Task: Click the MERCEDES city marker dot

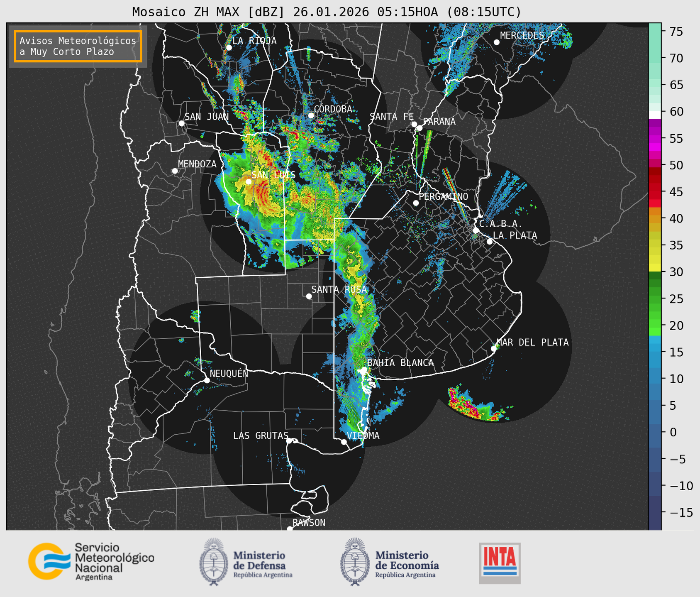Action: (497, 42)
